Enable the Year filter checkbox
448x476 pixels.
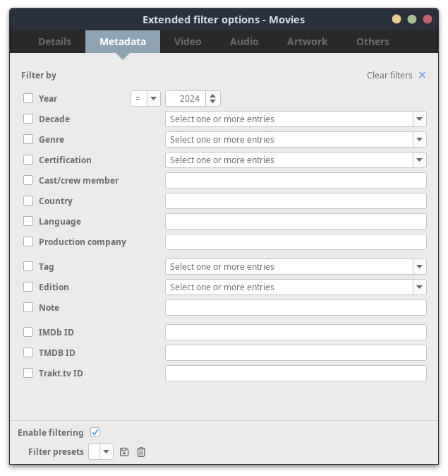[28, 99]
